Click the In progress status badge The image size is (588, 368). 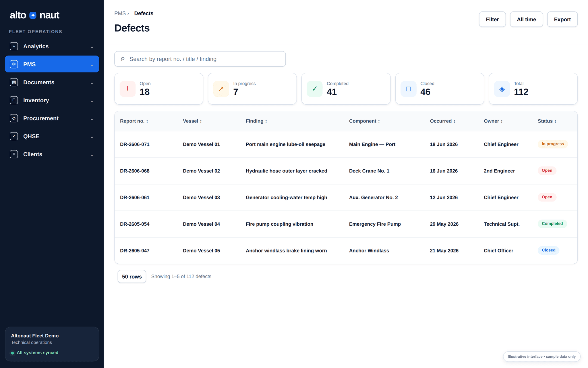553,144
